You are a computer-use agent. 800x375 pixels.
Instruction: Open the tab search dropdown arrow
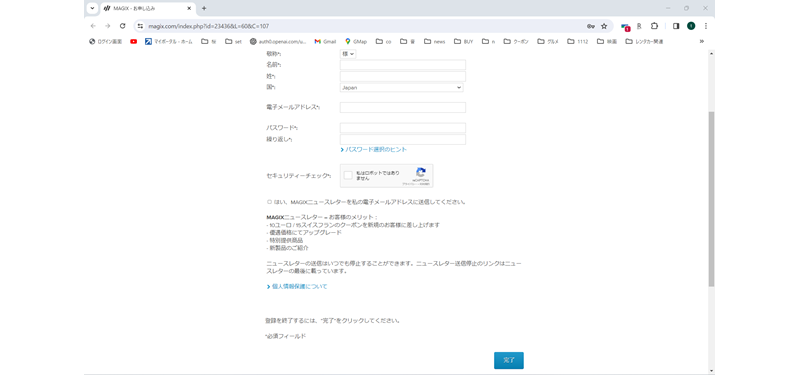(92, 8)
